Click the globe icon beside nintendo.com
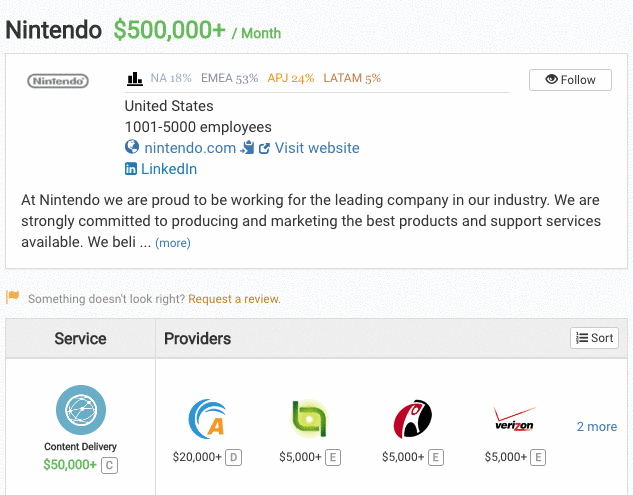633x495 pixels. tap(132, 147)
